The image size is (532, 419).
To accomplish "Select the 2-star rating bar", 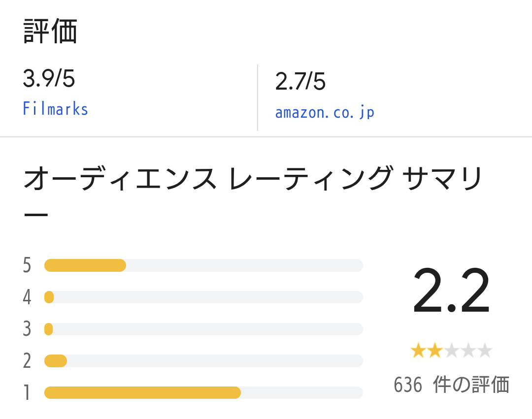I will (x=203, y=361).
